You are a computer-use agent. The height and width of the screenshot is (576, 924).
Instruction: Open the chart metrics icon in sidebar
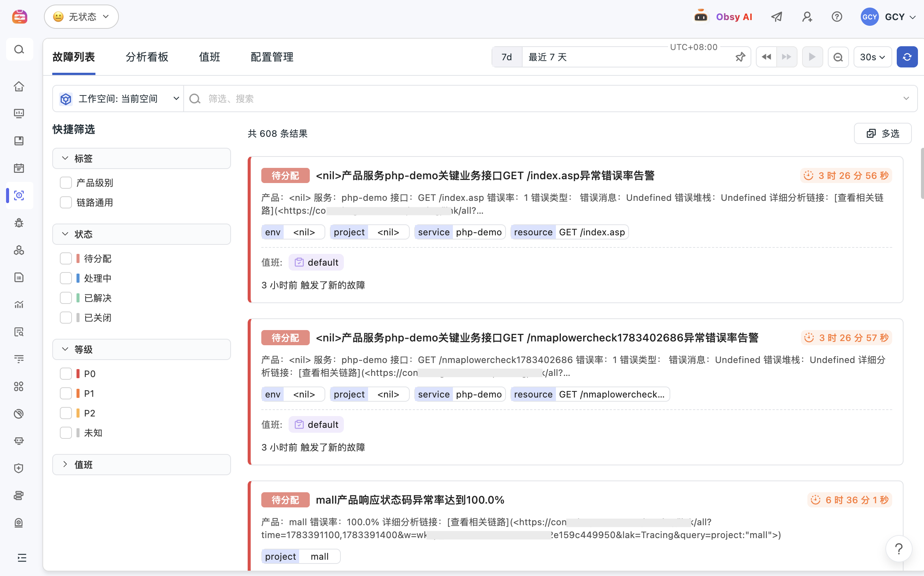(19, 304)
